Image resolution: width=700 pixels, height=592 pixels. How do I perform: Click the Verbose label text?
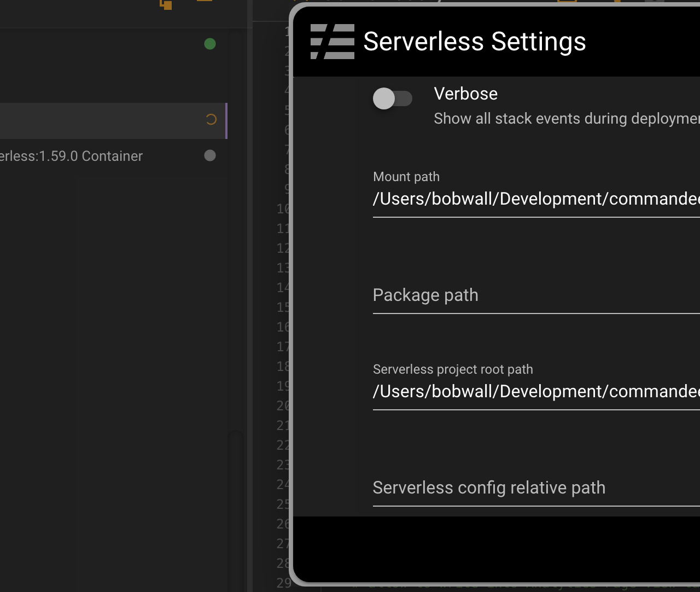(465, 94)
